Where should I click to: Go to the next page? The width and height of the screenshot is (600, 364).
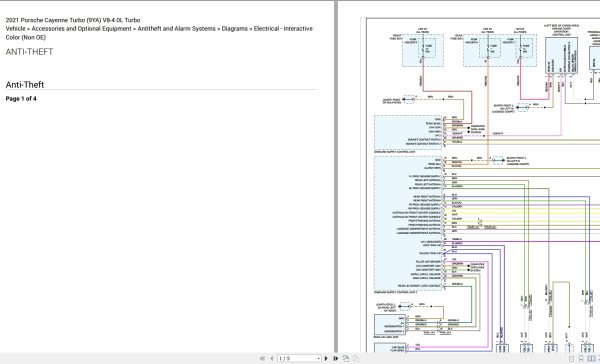coord(326,358)
